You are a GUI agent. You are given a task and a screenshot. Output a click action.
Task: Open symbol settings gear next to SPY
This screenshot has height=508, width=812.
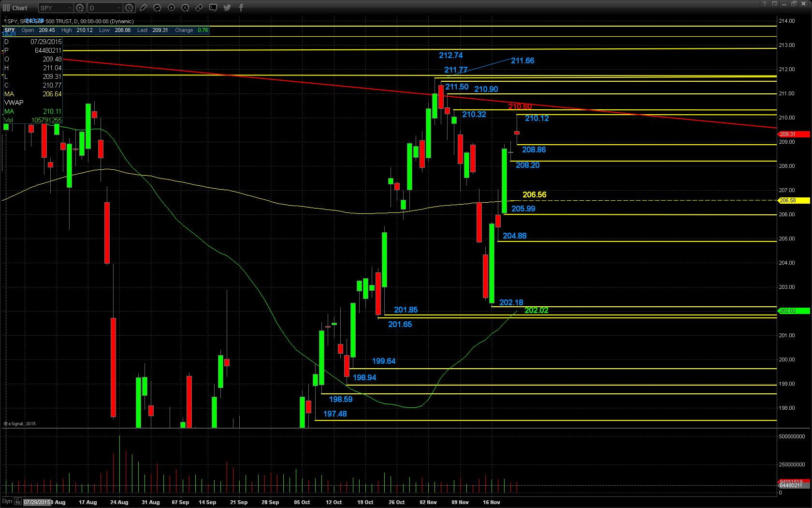[x=80, y=8]
